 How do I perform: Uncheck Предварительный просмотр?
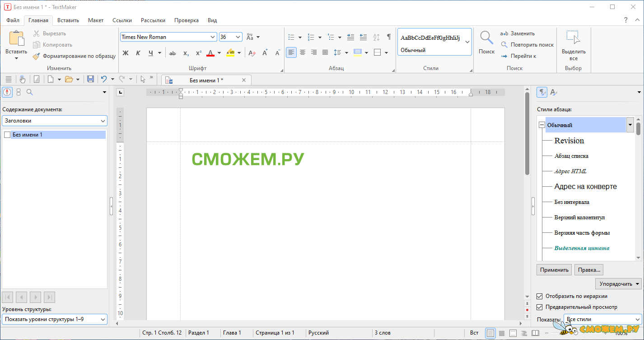click(539, 307)
